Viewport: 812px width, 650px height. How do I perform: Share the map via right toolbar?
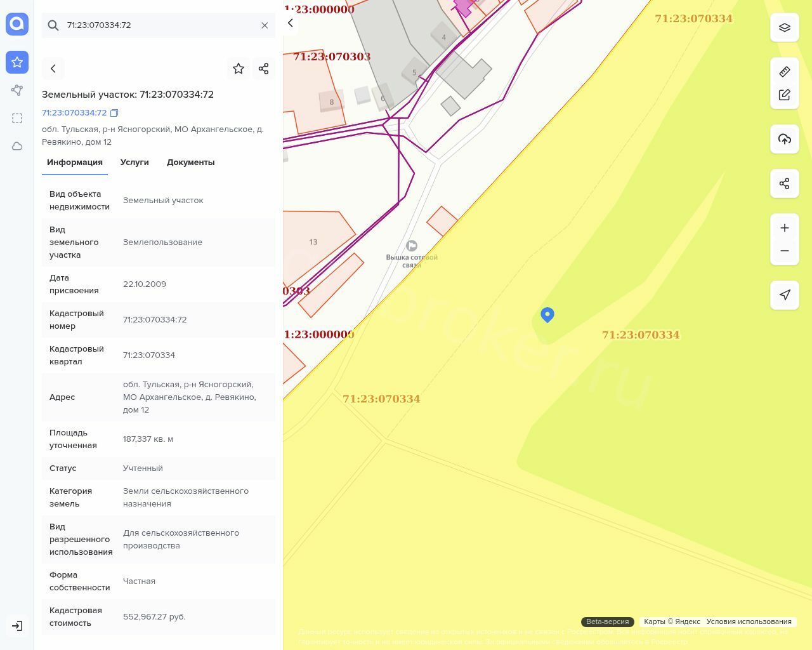click(785, 183)
